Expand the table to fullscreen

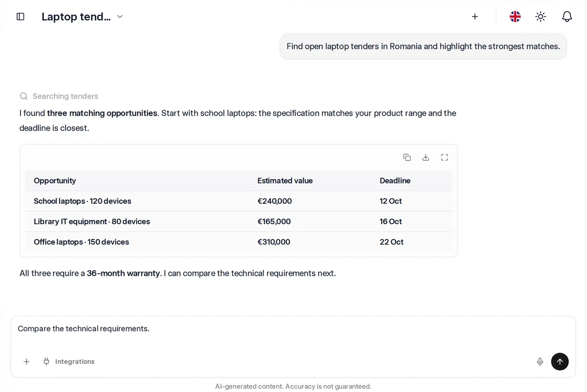point(445,157)
